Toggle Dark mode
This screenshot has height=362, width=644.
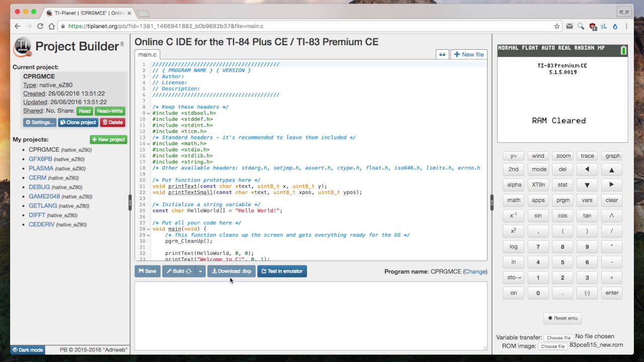pos(28,350)
